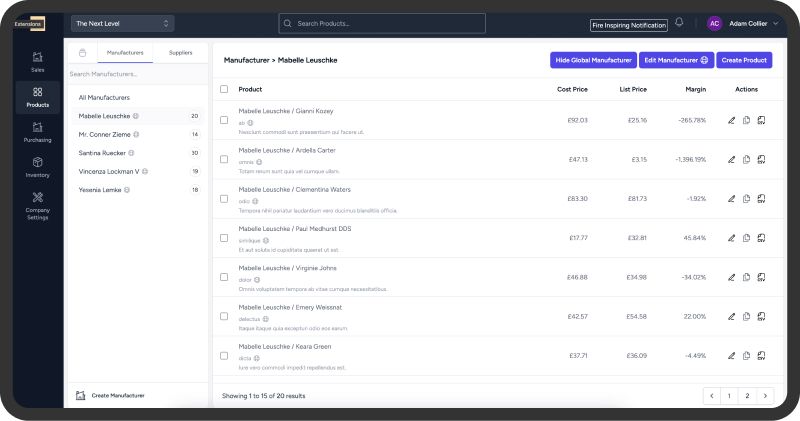Go to next page using pagination arrow
The image size is (800, 421).
point(765,396)
